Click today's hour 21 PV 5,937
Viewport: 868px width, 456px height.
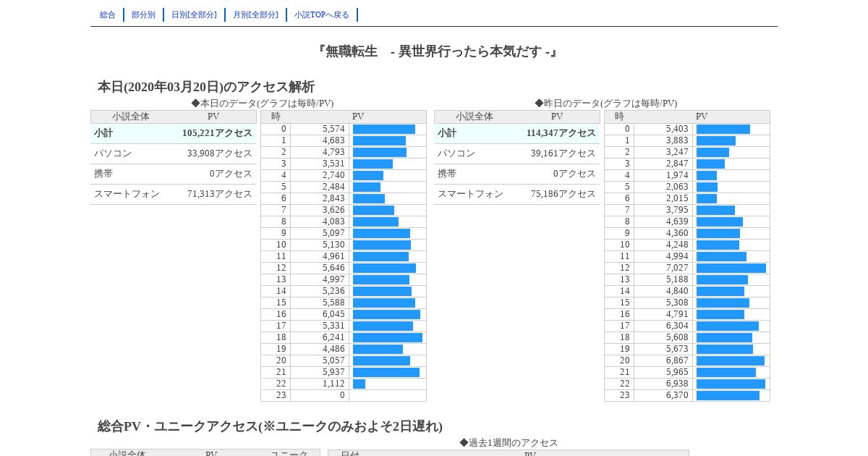click(x=333, y=372)
